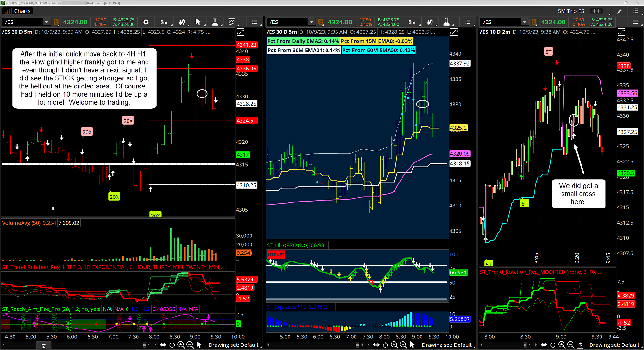Zoom in on the middle chart
Image resolution: width=644 pixels, height=350 pixels.
pyautogui.click(x=394, y=345)
